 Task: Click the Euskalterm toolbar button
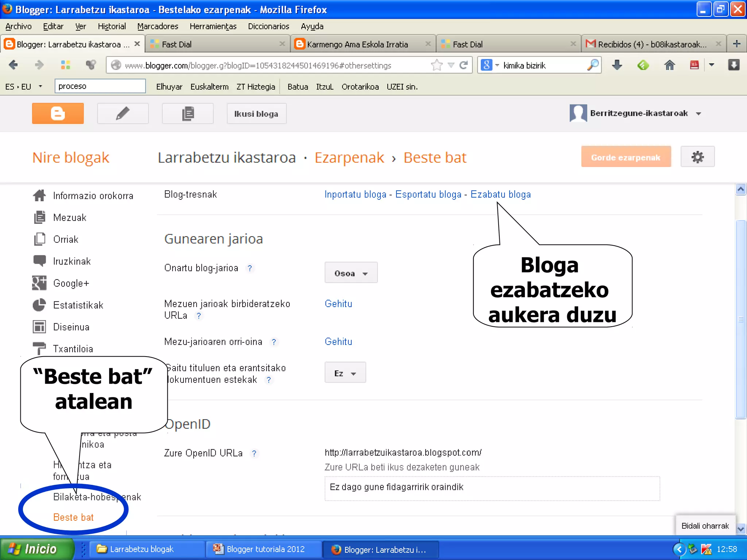tap(209, 86)
